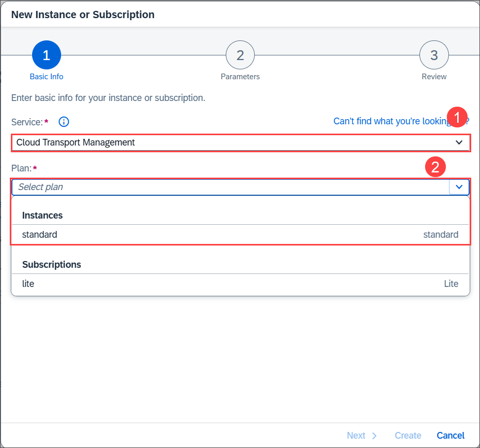
Task: Collapse the Plan dropdown chevron
Action: pyautogui.click(x=459, y=187)
